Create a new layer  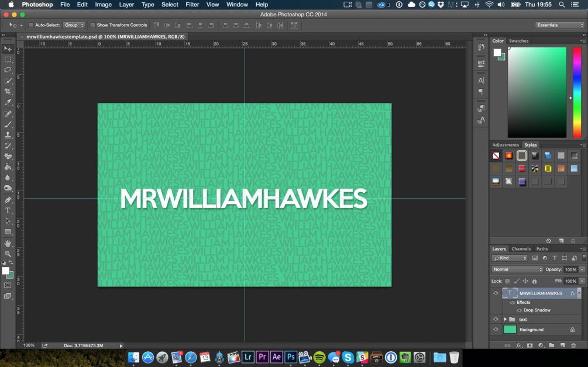tap(562, 345)
